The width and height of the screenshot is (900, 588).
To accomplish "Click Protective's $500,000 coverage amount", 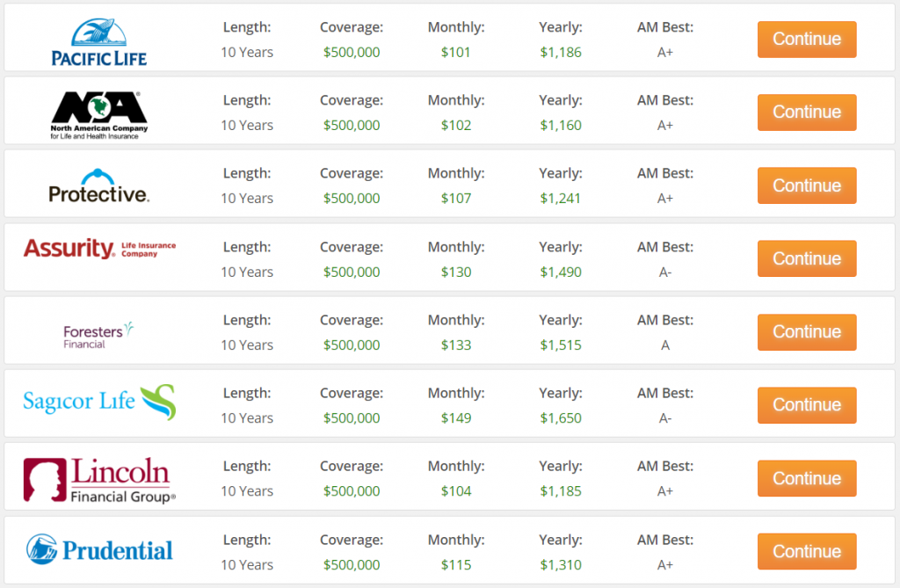I will 352,199.
